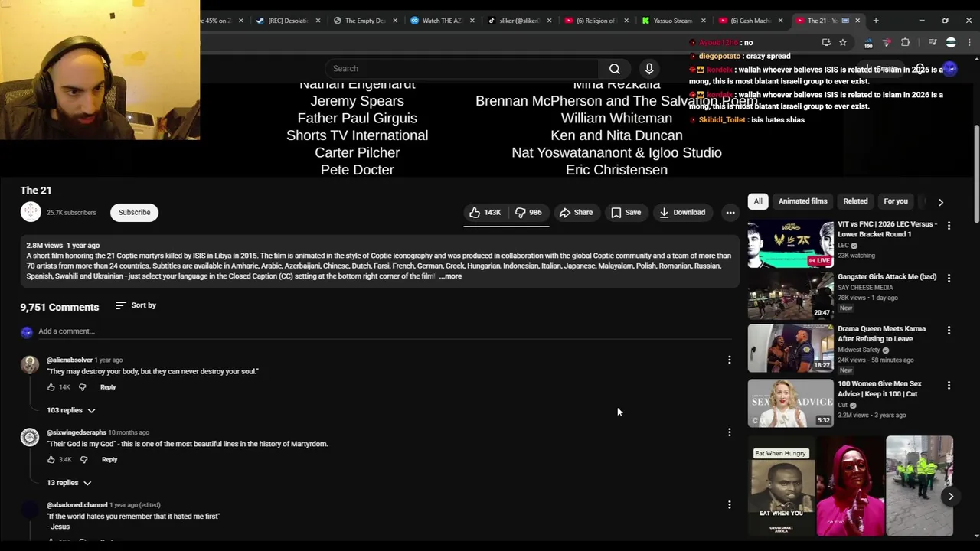Image resolution: width=980 pixels, height=551 pixels.
Task: Dislike the comment by @alienabsolver
Action: pyautogui.click(x=83, y=387)
